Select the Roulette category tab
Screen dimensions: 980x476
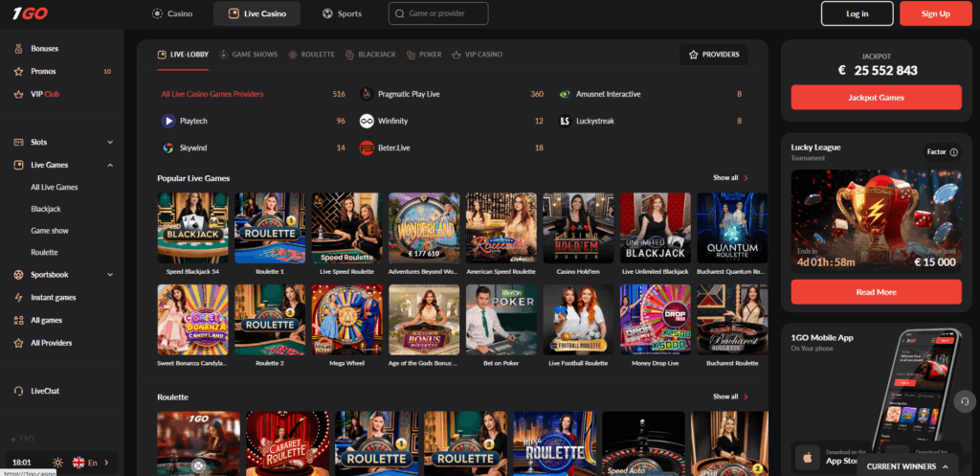pyautogui.click(x=311, y=55)
